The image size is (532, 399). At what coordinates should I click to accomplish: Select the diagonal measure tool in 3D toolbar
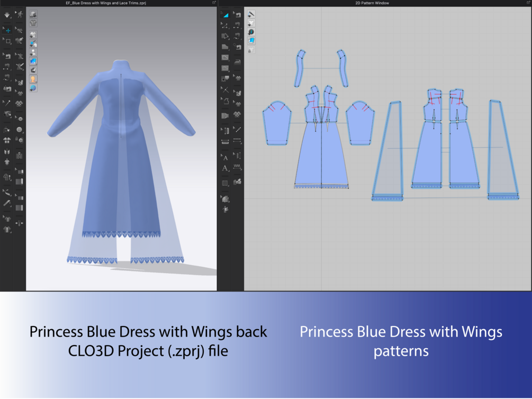point(7,203)
